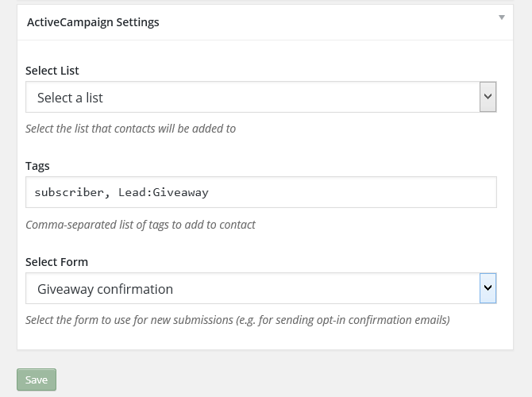The image size is (532, 397).
Task: Click blank panel area below Select Form help text
Action: tap(262, 340)
